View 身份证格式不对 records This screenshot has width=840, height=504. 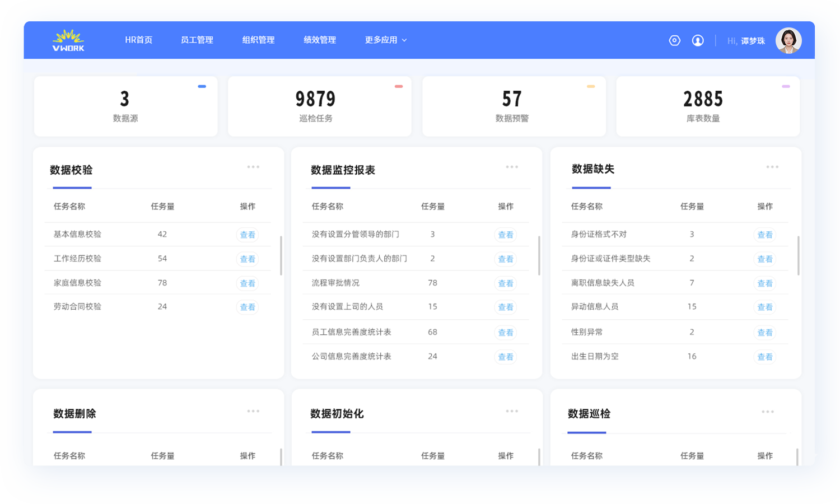click(765, 235)
